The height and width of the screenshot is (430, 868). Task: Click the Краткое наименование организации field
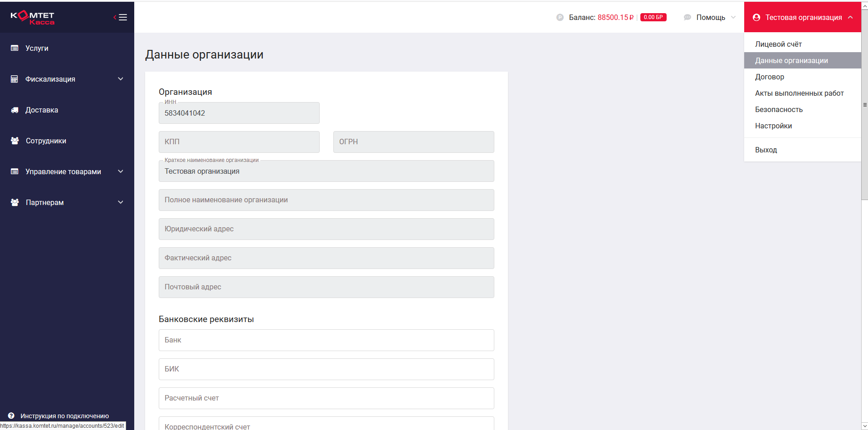[327, 171]
